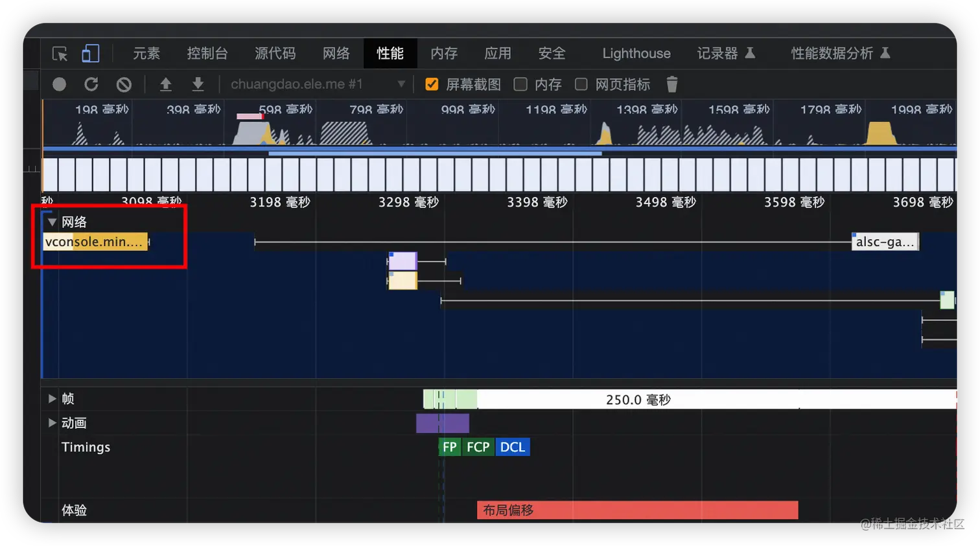Viewport: 980px width, 546px height.
Task: Click the FCP timing marker
Action: point(478,447)
